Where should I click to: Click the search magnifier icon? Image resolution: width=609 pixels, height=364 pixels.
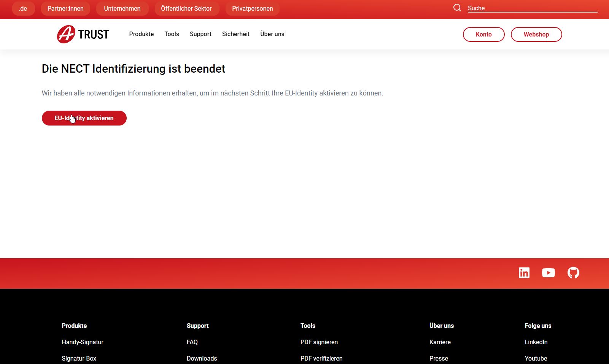457,8
